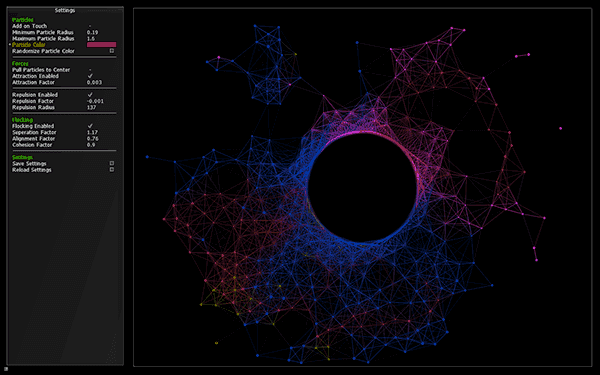The height and width of the screenshot is (375, 600).
Task: Click the Save Settings button icon
Action: (x=112, y=163)
